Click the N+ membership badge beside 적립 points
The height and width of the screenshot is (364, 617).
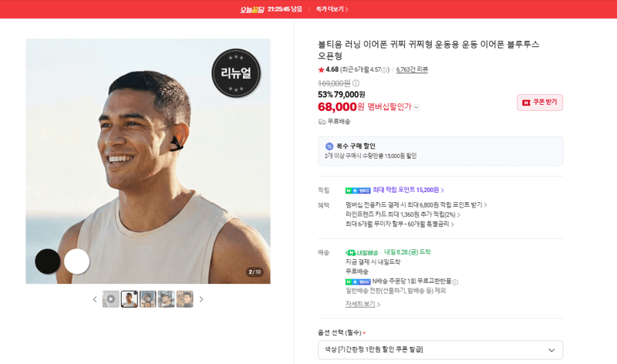(x=358, y=190)
